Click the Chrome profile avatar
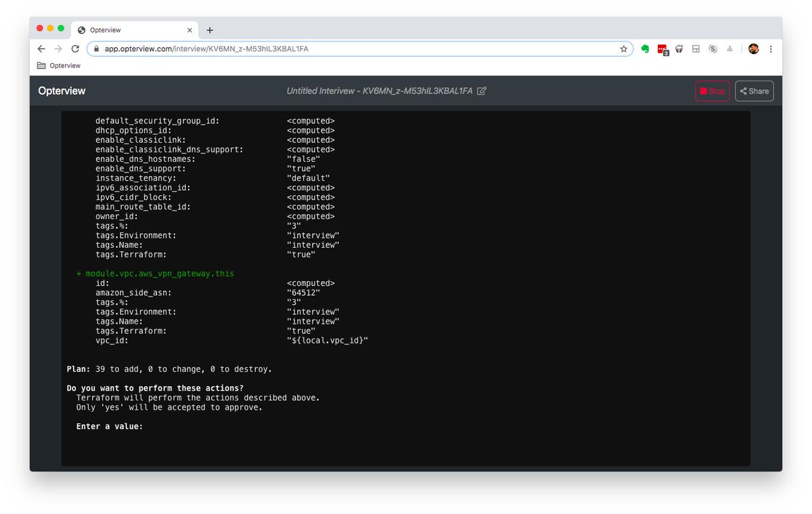812x514 pixels. [x=753, y=49]
